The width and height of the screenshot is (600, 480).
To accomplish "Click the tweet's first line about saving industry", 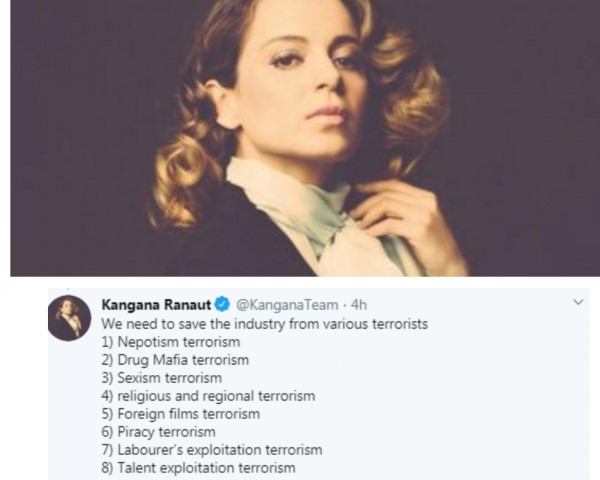I will [264, 324].
